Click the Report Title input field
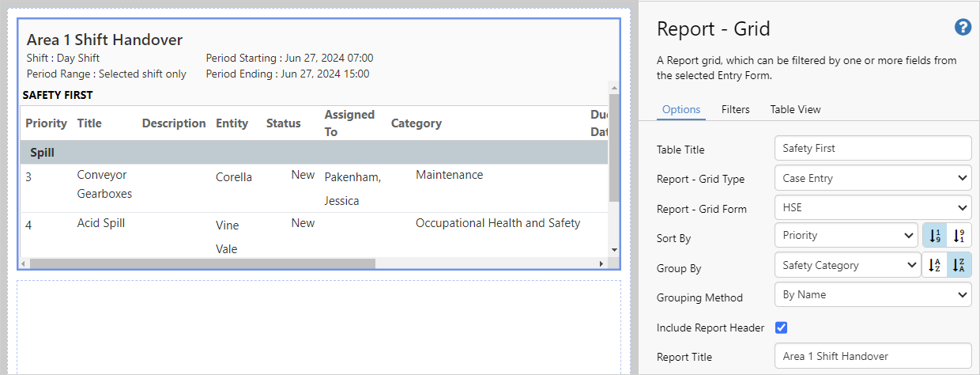Viewport: 980px width, 375px height. (873, 357)
